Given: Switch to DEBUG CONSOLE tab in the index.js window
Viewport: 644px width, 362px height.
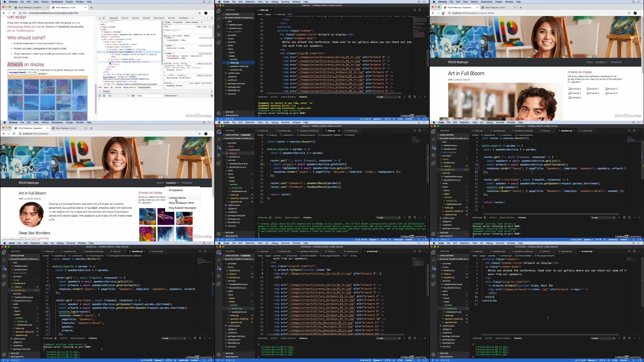Looking at the screenshot, I should click(x=292, y=217).
